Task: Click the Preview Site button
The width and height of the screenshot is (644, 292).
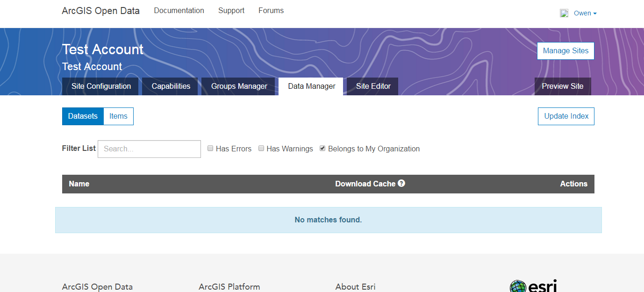Action: pyautogui.click(x=563, y=86)
